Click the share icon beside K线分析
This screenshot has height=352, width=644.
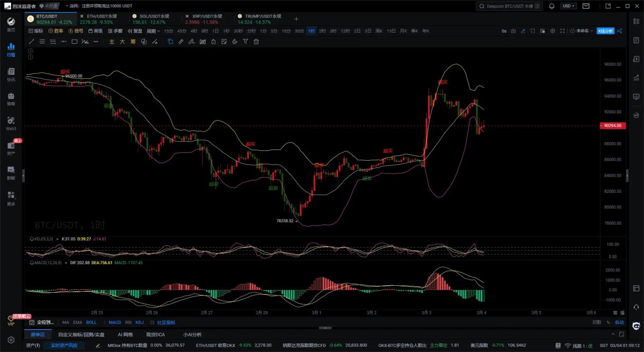[619, 31]
